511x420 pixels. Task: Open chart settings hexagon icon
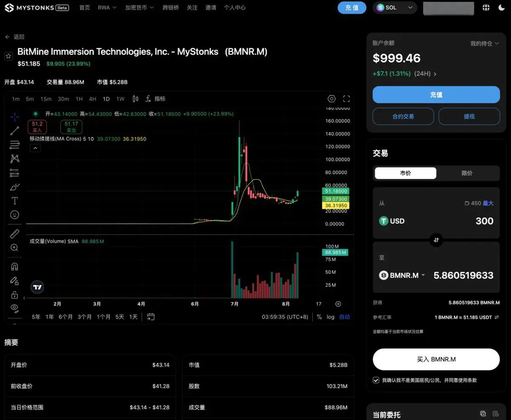click(x=332, y=99)
